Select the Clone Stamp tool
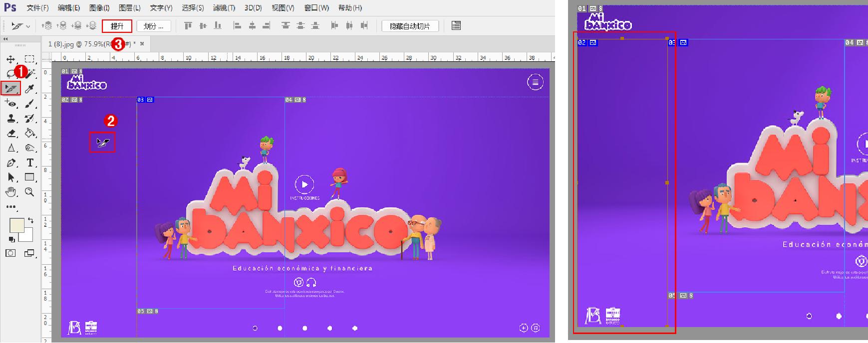Image resolution: width=868 pixels, height=343 pixels. tap(10, 119)
